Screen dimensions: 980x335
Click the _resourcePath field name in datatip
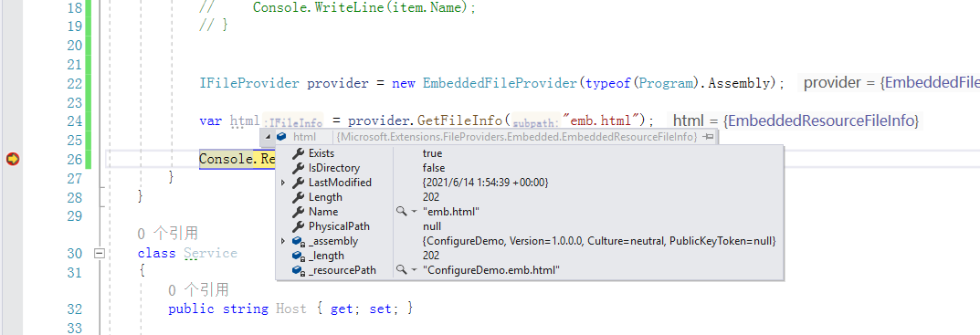[342, 270]
